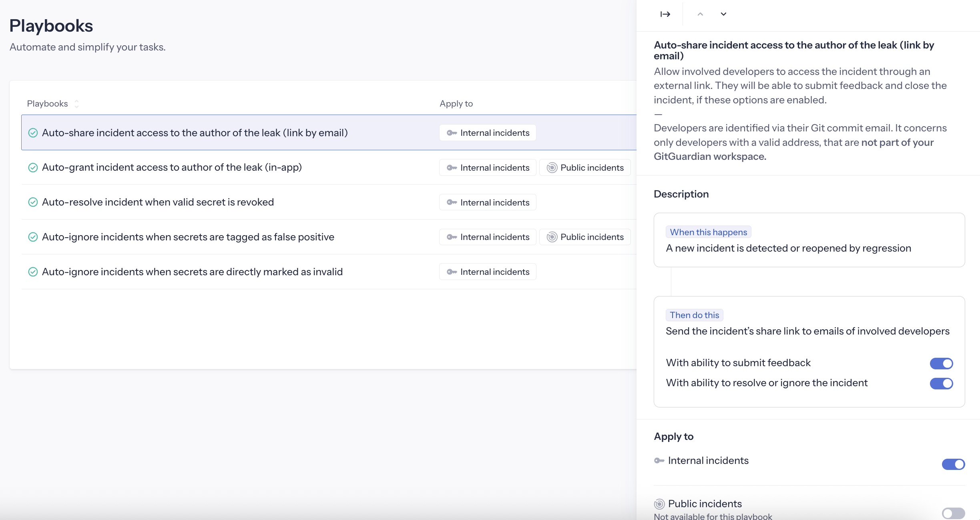This screenshot has height=520, width=980.
Task: Toggle Internal incidents off under Apply to
Action: pos(953,464)
